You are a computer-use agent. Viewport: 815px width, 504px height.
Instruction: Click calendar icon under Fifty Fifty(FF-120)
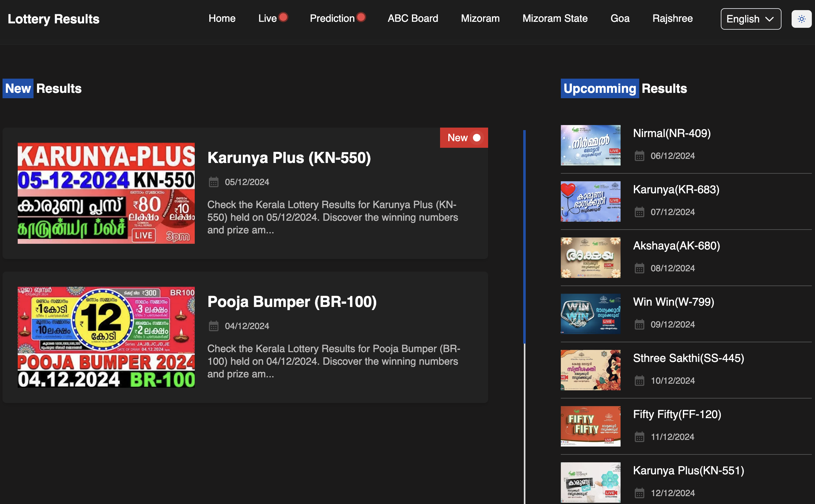639,437
